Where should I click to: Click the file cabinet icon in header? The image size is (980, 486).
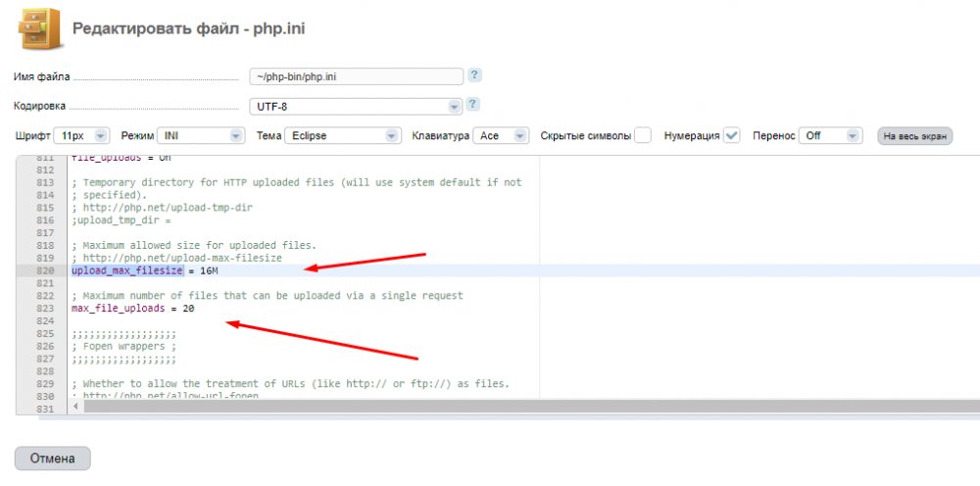click(x=38, y=27)
